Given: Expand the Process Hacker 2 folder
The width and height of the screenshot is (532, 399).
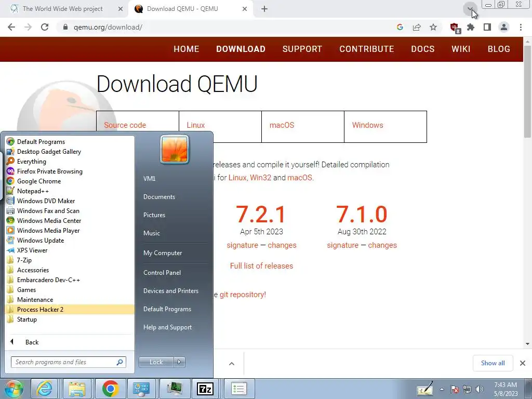Looking at the screenshot, I should [x=70, y=309].
